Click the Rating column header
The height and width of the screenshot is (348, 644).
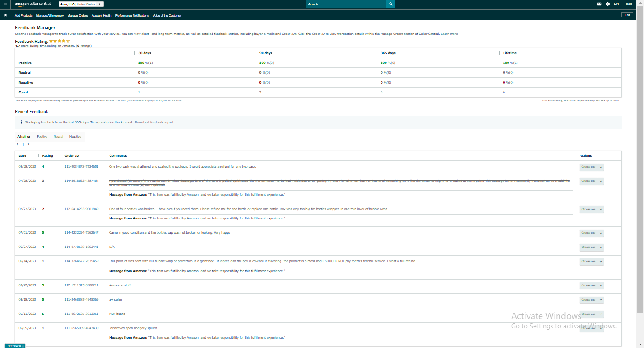pos(48,156)
